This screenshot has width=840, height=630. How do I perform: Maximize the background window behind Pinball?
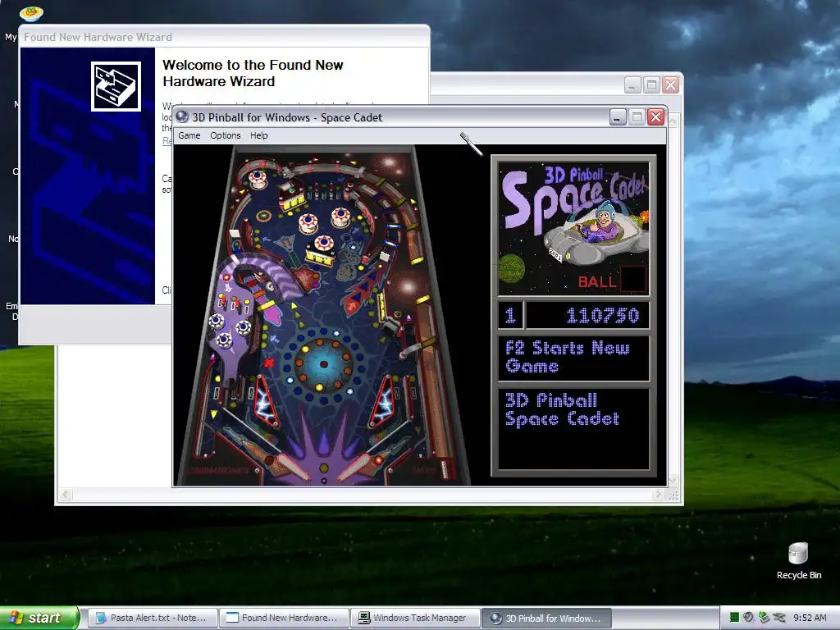(x=651, y=84)
